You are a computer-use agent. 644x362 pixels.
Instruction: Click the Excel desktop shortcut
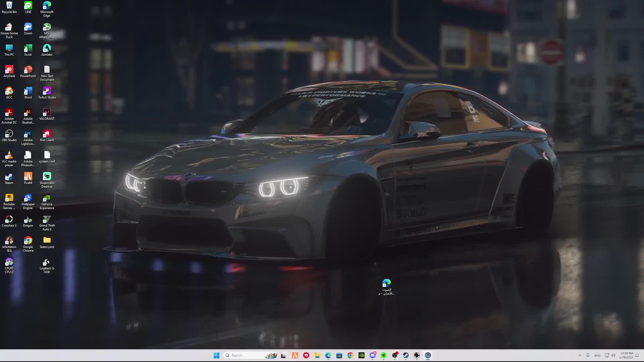coord(28,50)
